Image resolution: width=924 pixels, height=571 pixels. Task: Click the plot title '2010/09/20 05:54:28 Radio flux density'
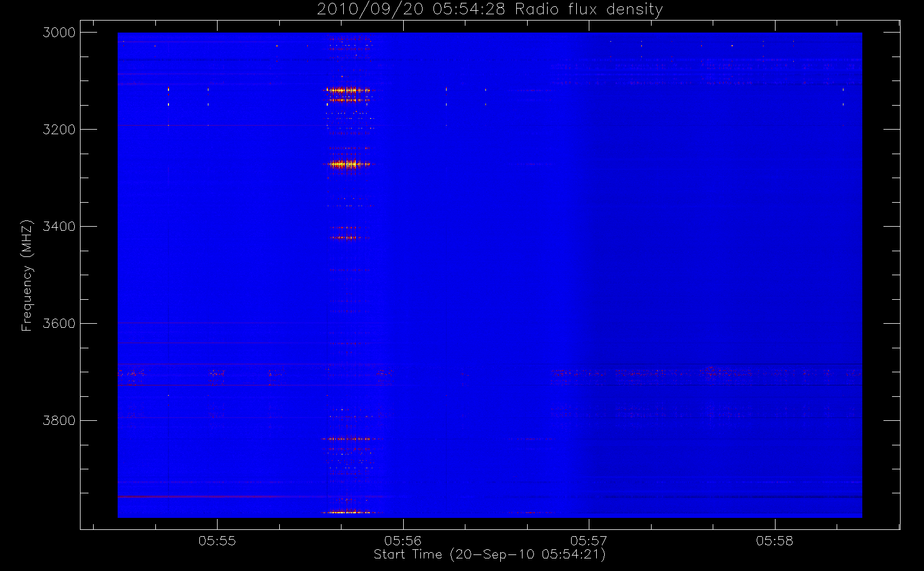click(490, 10)
